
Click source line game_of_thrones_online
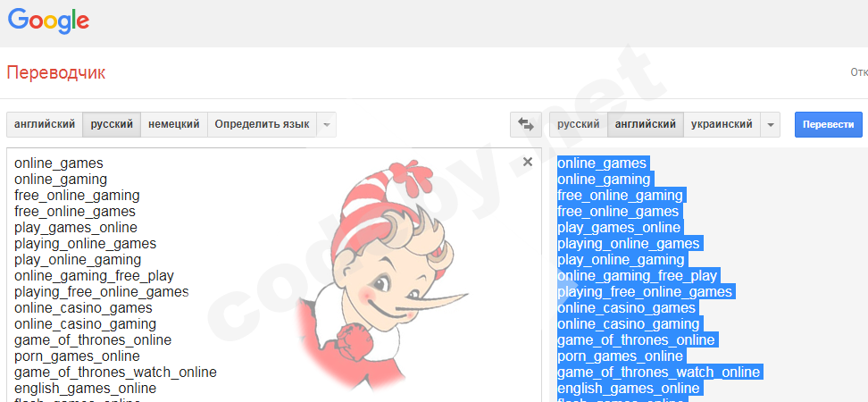[x=93, y=340]
